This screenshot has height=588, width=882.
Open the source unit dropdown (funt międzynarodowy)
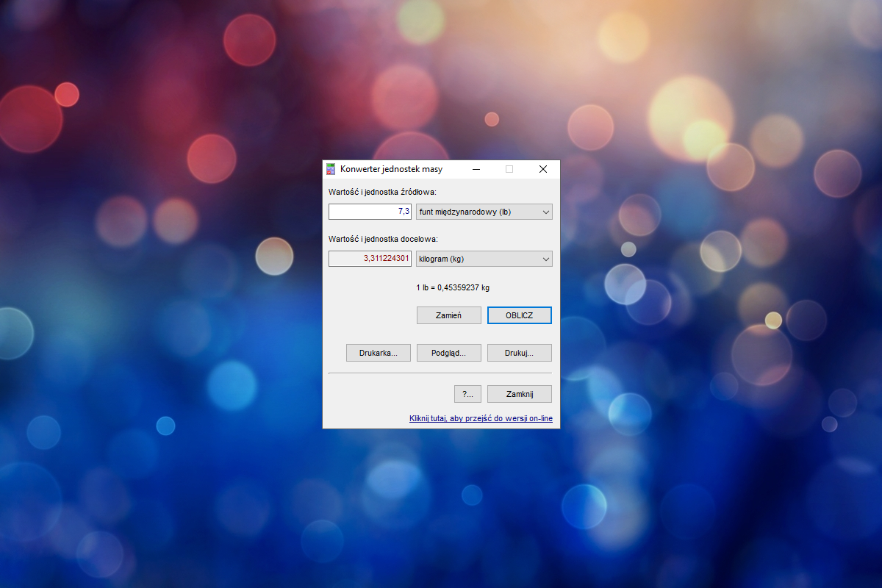pyautogui.click(x=484, y=212)
